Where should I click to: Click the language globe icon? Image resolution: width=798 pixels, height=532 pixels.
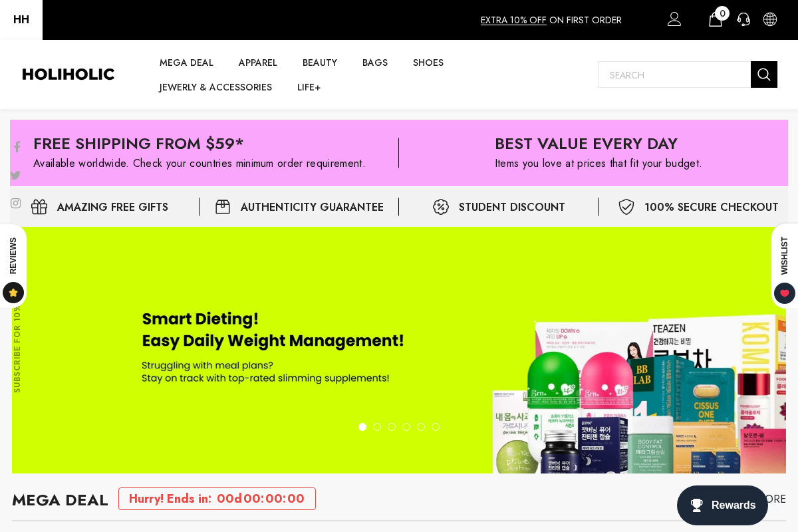tap(770, 19)
